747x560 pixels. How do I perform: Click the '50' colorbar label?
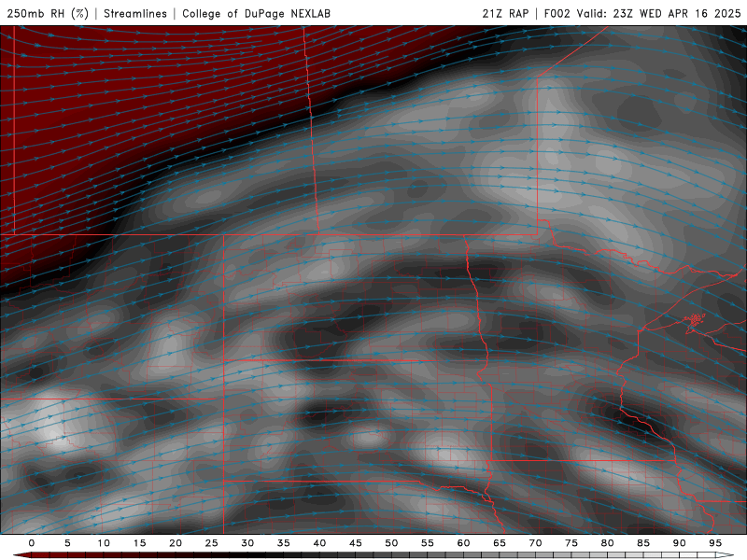point(391,543)
